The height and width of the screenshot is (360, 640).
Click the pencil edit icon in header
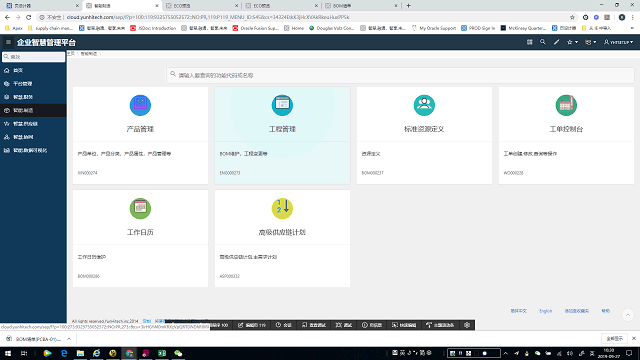click(x=556, y=42)
